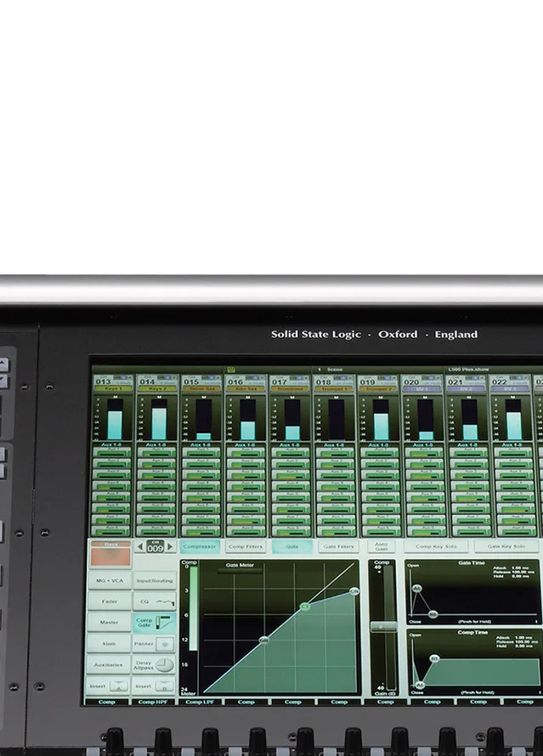Toggle the Gate on/off button
The height and width of the screenshot is (756, 543).
coord(291,546)
